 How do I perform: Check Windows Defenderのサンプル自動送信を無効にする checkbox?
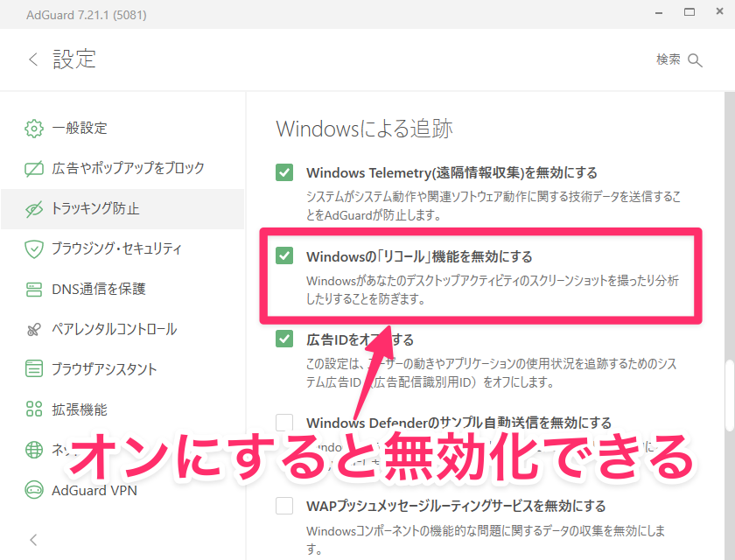pos(284,423)
